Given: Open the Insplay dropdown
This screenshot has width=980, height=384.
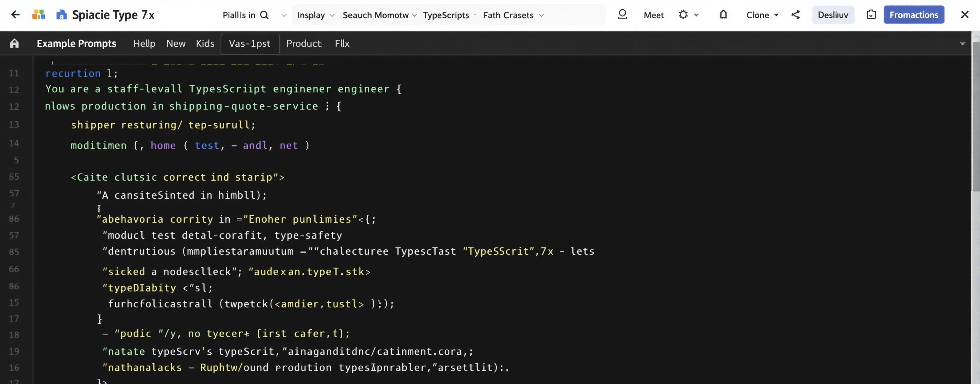Looking at the screenshot, I should tap(316, 15).
